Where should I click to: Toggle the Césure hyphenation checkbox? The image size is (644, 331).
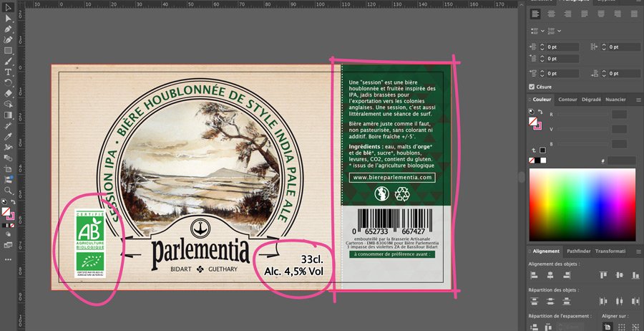coord(532,87)
